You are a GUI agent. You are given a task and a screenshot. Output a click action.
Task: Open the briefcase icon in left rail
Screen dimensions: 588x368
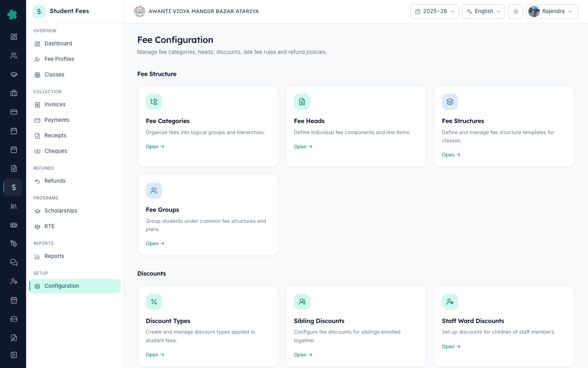coord(14,93)
